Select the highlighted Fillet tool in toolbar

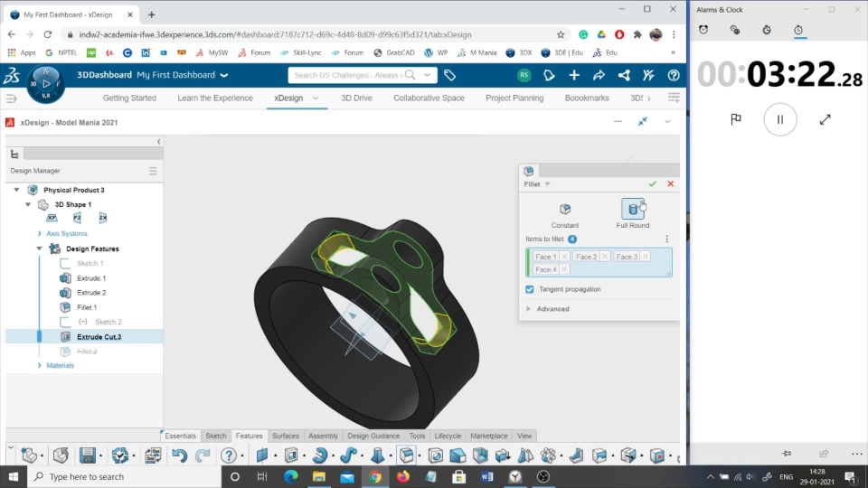407,455
